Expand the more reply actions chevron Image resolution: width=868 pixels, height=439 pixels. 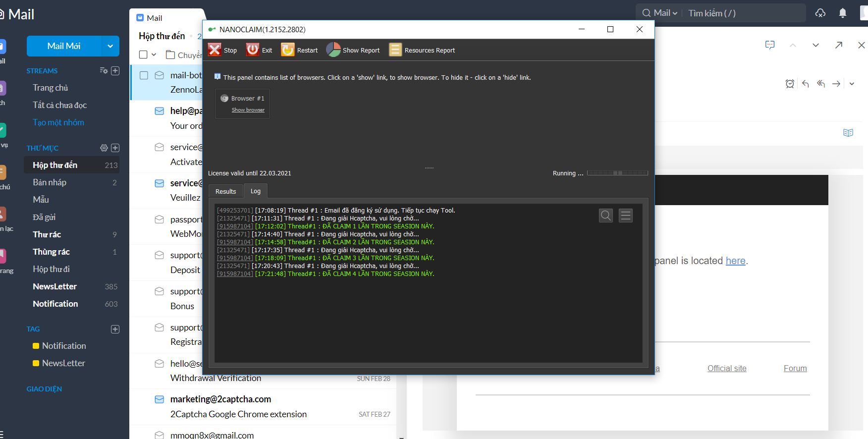coord(852,84)
